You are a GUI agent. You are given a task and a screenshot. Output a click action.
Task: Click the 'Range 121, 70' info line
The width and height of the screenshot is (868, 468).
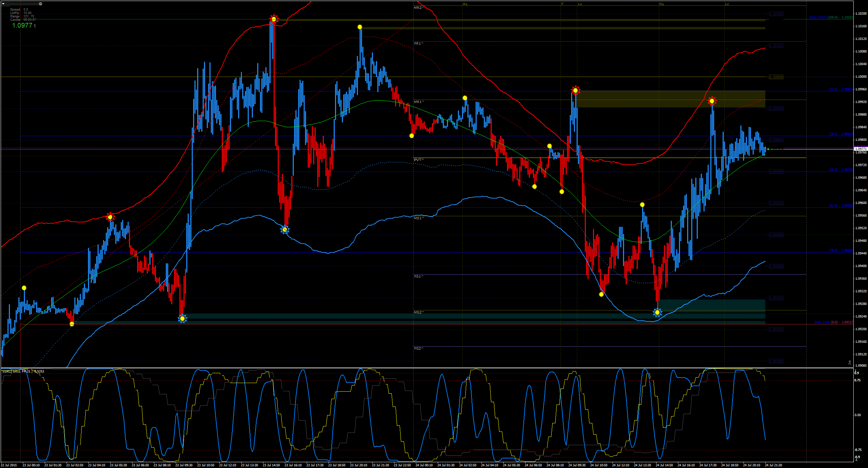(22, 16)
